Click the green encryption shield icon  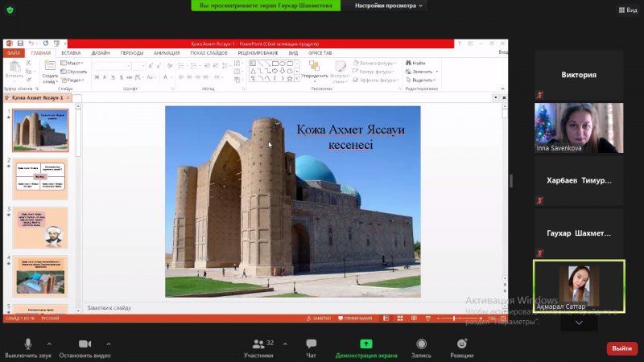10,10
